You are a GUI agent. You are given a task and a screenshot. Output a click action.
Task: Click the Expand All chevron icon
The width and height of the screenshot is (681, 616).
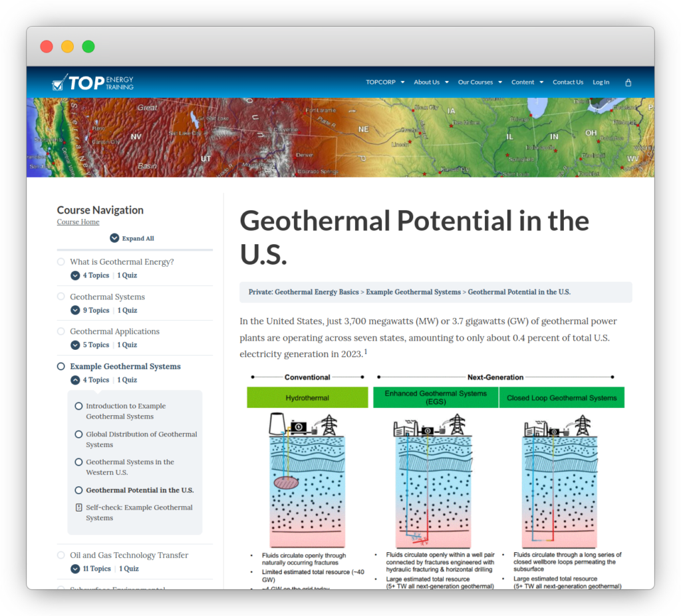tap(114, 238)
